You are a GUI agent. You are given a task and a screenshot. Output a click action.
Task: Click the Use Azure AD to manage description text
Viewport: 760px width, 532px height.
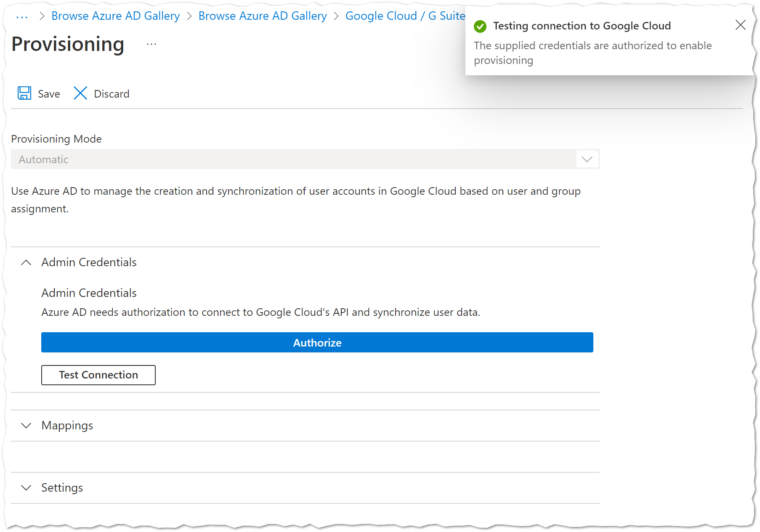(x=296, y=200)
